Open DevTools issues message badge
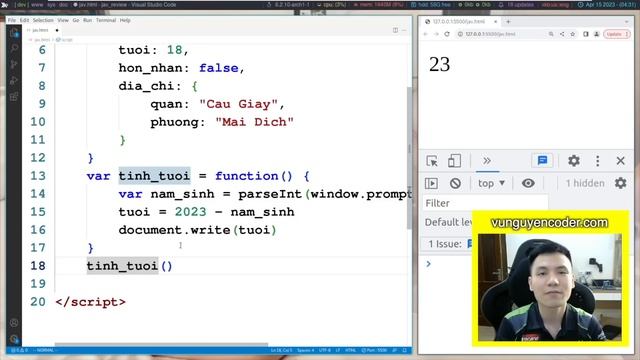The image size is (640, 360). pos(542,160)
